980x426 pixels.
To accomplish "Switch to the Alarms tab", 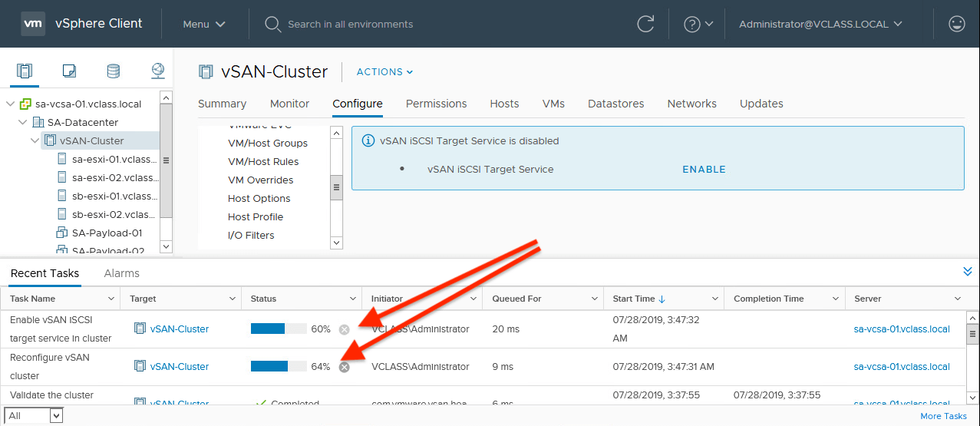I will point(121,272).
